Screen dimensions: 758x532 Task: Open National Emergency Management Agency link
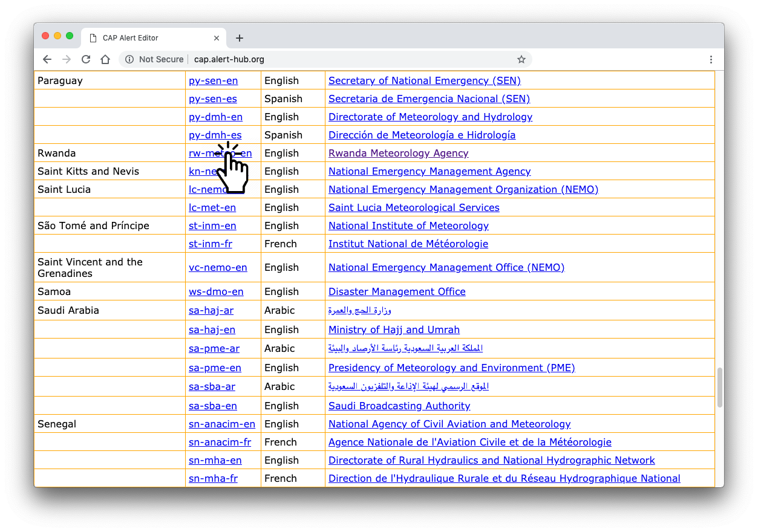pos(430,171)
